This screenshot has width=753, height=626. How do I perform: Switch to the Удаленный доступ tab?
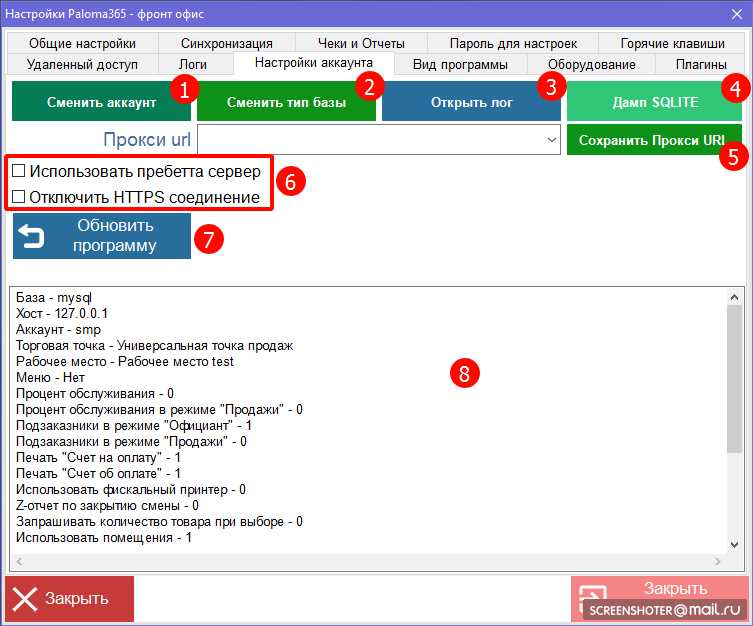[x=83, y=64]
